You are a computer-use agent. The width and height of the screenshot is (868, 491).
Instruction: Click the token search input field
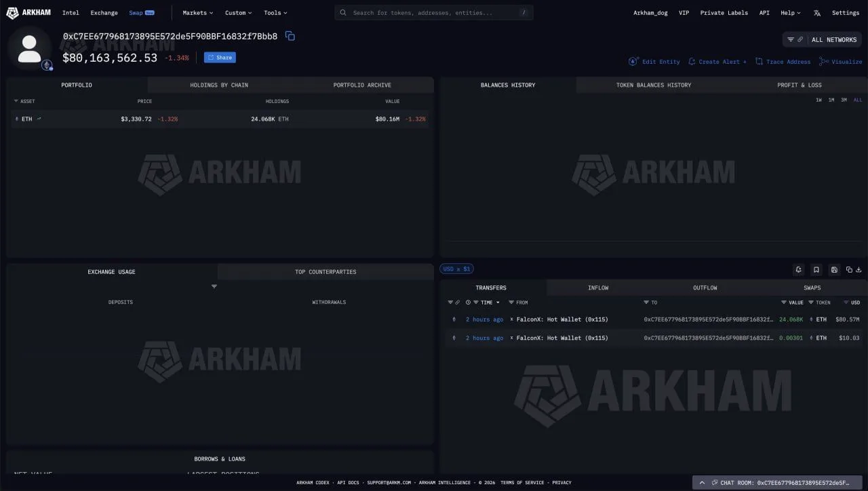click(x=434, y=13)
